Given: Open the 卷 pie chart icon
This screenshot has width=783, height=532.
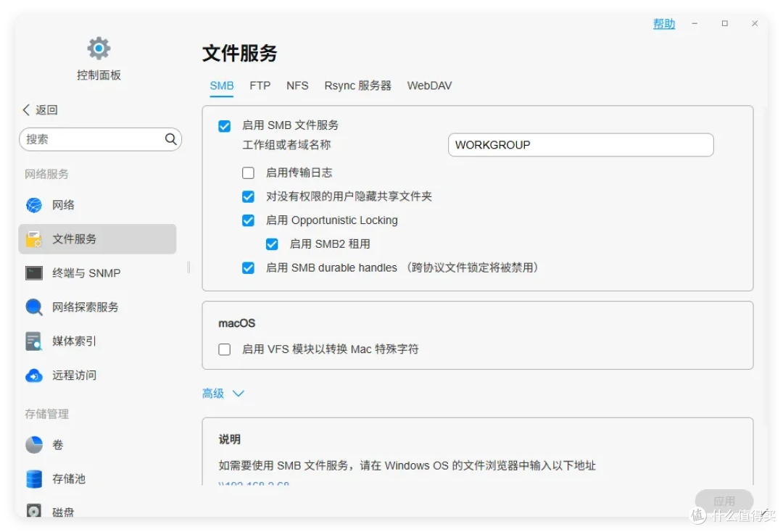Looking at the screenshot, I should coord(34,445).
